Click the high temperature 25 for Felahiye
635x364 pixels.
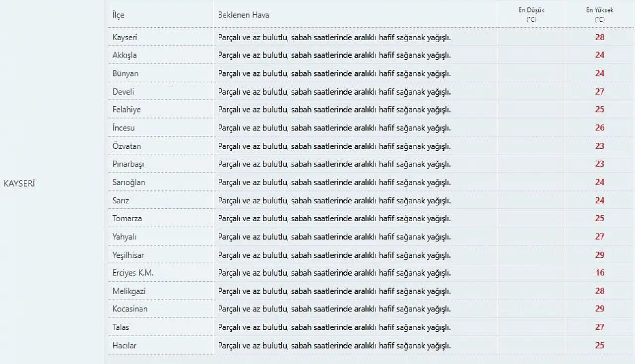pos(600,110)
